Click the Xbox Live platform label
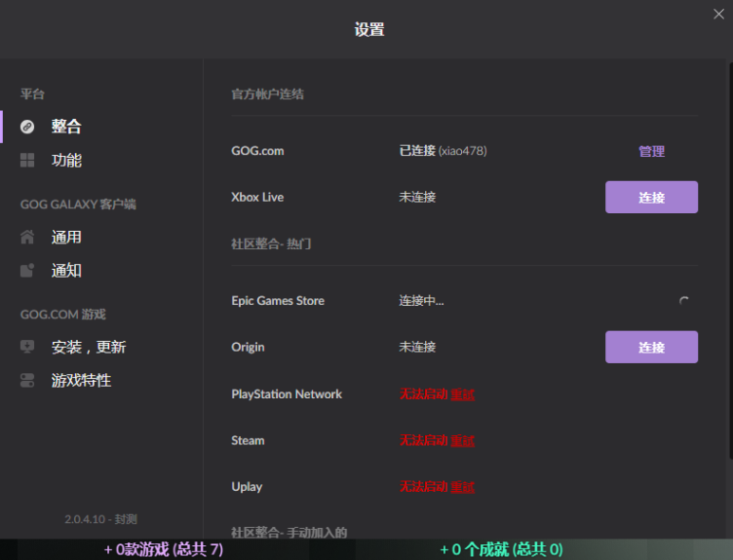 click(257, 197)
